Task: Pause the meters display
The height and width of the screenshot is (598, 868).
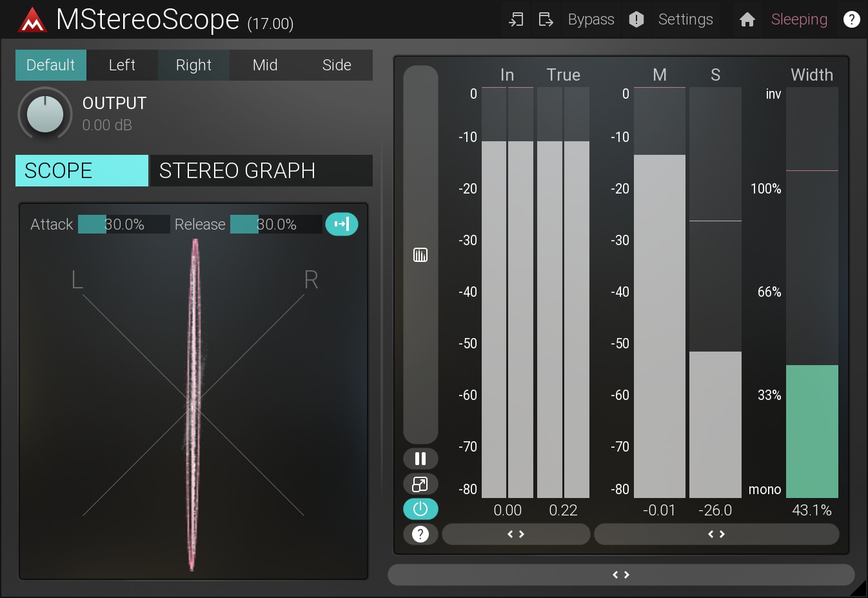Action: click(420, 459)
